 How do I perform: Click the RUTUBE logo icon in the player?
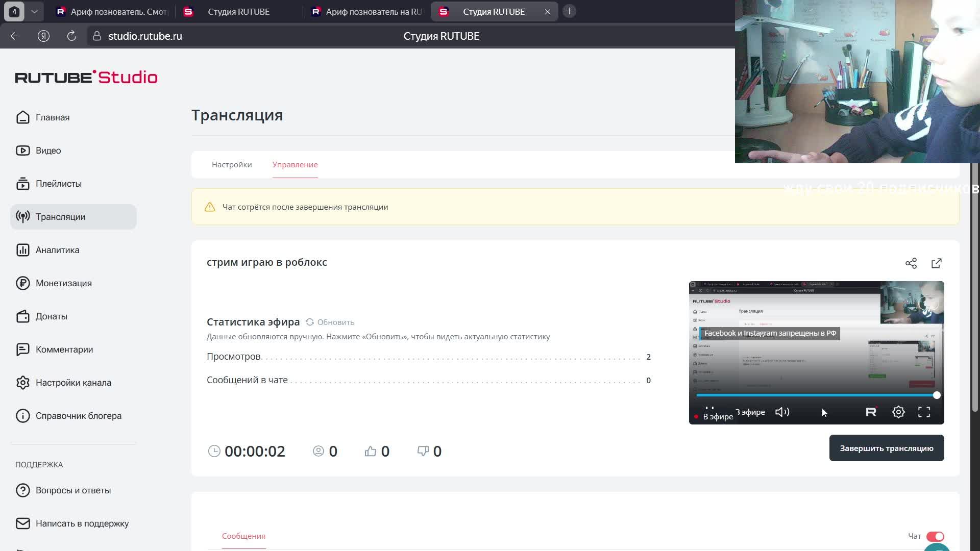pyautogui.click(x=871, y=412)
